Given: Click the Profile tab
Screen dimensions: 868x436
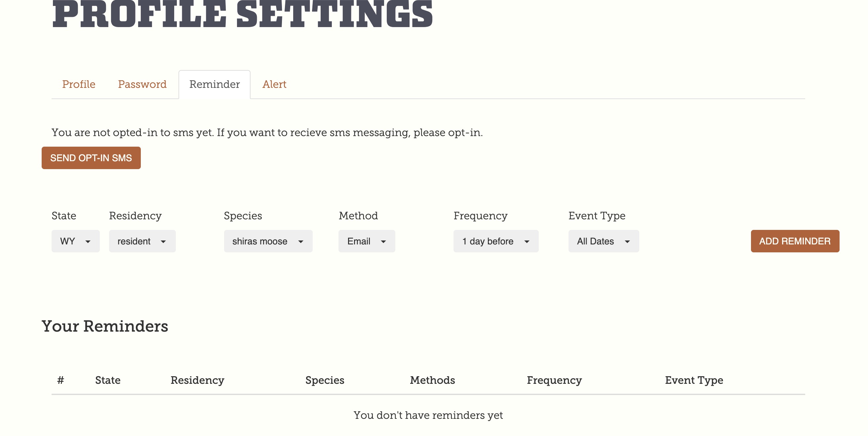Looking at the screenshot, I should (x=78, y=84).
